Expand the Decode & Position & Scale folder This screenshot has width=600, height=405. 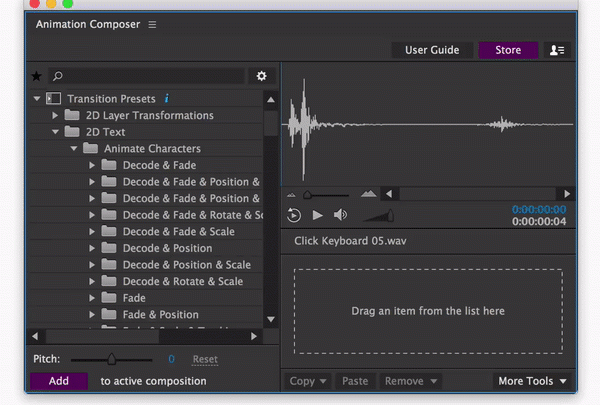pos(92,265)
